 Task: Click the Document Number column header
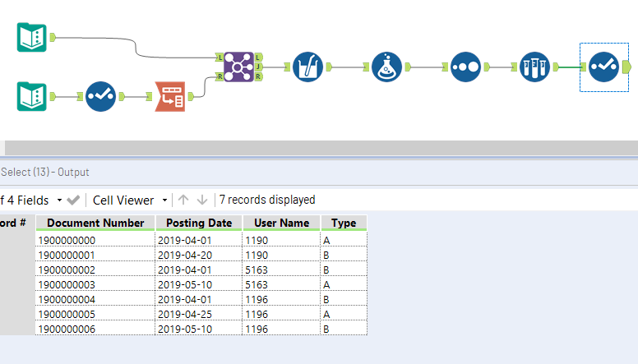point(95,223)
